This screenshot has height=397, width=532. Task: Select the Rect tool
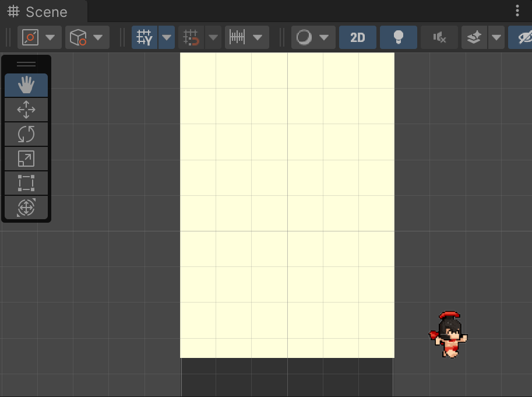[x=26, y=183]
